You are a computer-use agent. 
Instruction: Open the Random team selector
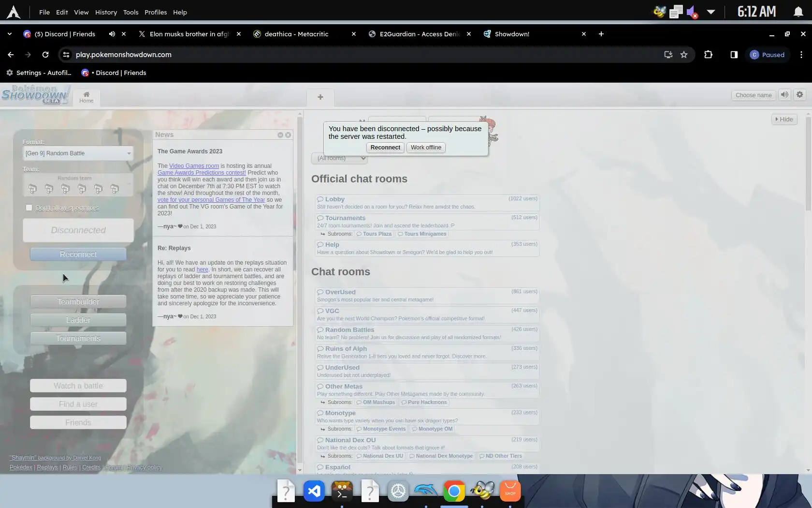point(78,185)
